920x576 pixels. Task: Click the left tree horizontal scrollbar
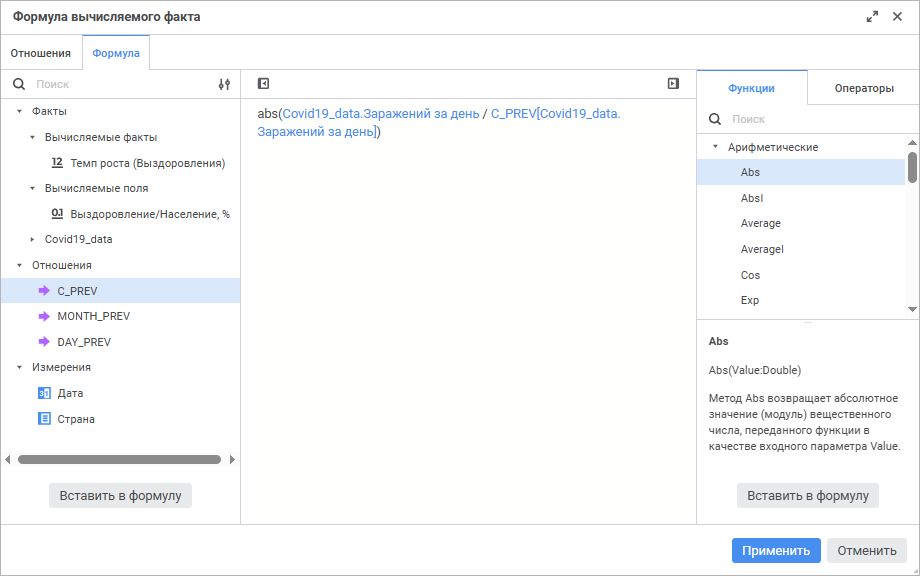[119, 460]
